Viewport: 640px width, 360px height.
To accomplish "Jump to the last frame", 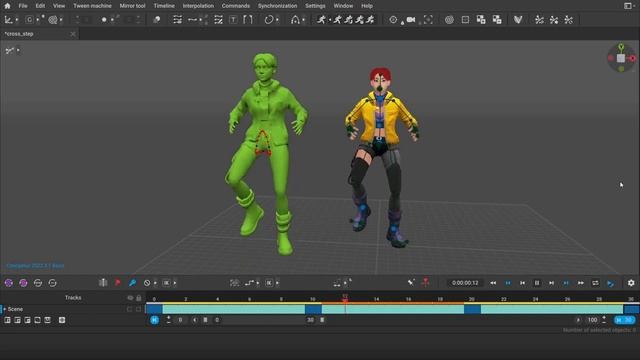I will [x=581, y=283].
